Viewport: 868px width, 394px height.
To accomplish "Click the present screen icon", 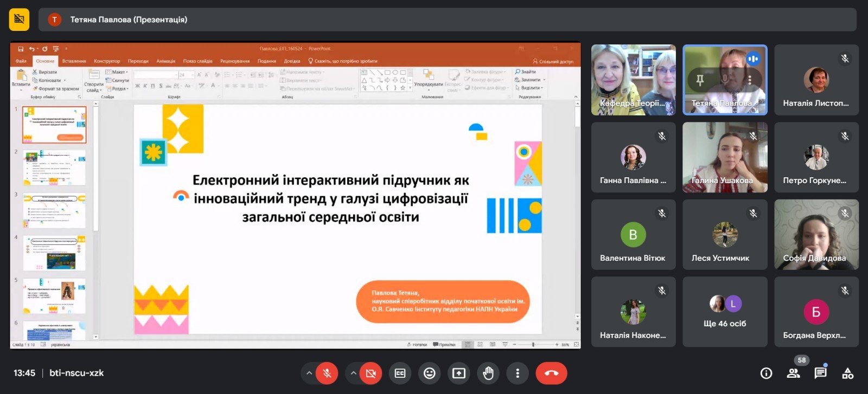I will click(x=458, y=373).
